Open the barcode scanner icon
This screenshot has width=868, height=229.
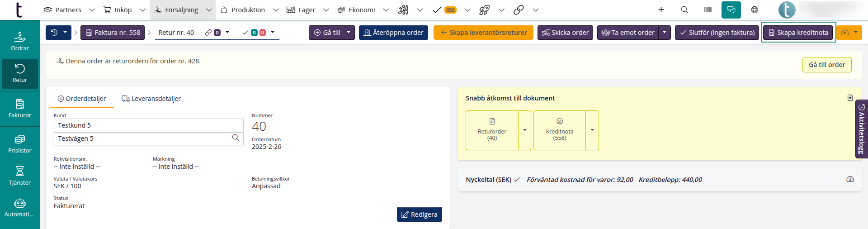coord(708,10)
